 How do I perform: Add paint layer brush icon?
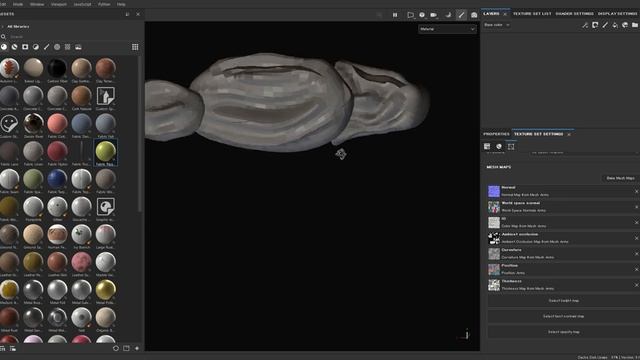pyautogui.click(x=605, y=25)
